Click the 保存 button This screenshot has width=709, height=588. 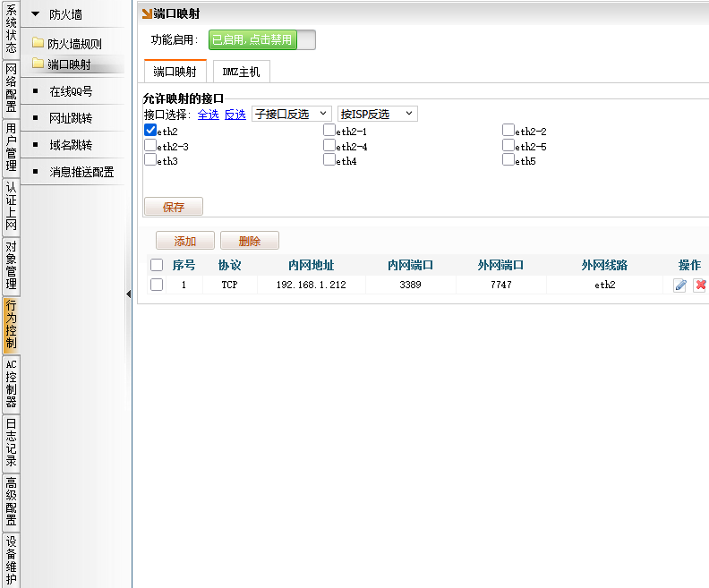pyautogui.click(x=174, y=207)
